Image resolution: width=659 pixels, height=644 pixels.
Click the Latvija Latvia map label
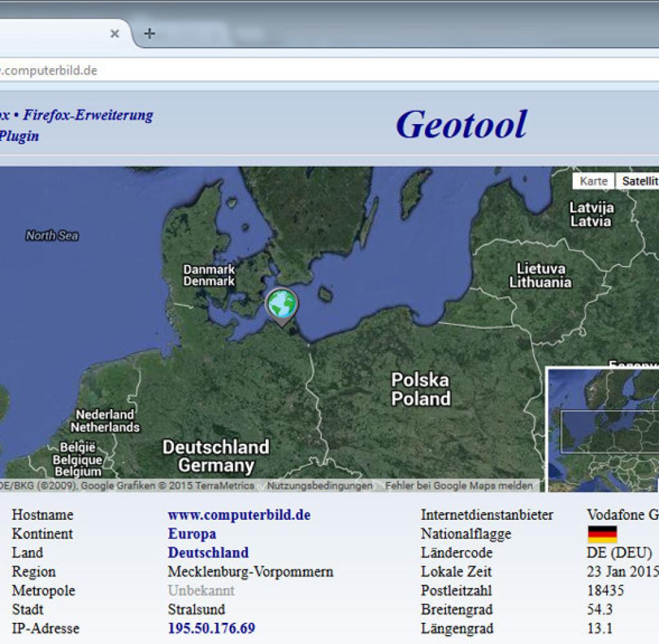591,214
